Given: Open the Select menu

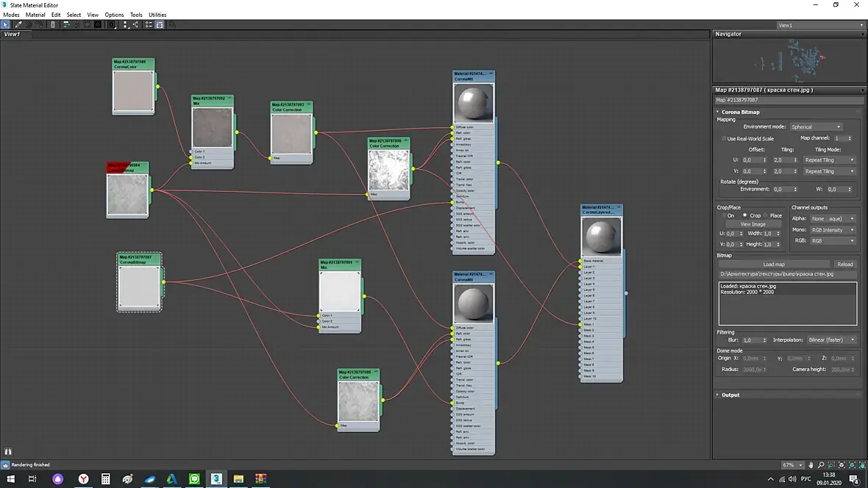Looking at the screenshot, I should 74,15.
